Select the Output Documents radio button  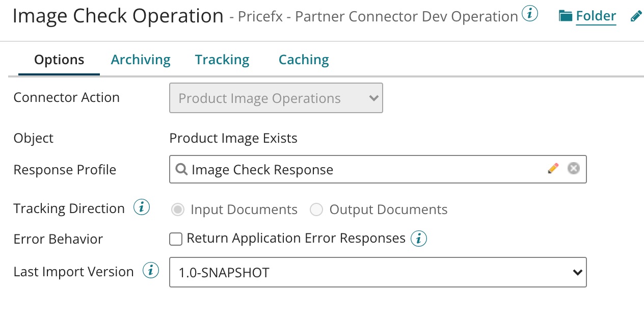coord(316,209)
